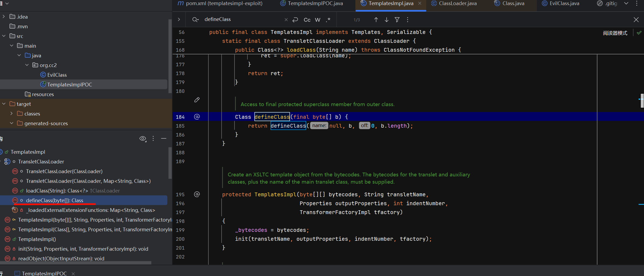Select readObject(ObjectInputStream) method
The width and height of the screenshot is (644, 276).
61,258
